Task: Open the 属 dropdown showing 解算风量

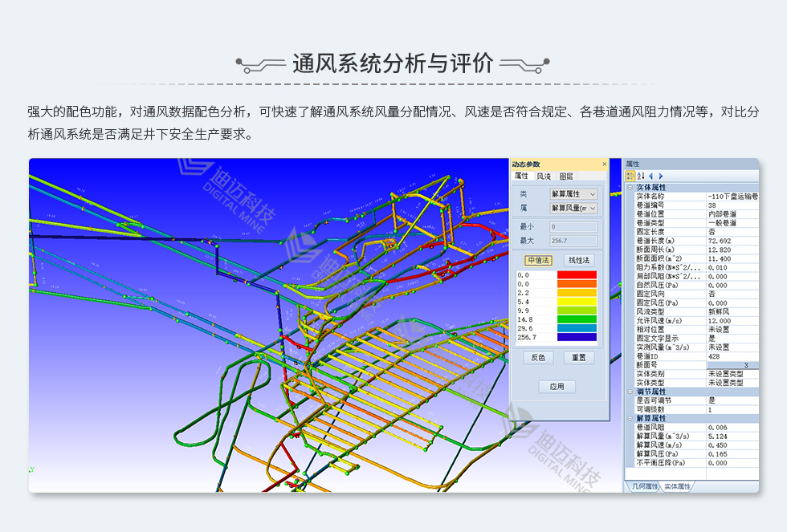Action: (x=573, y=209)
